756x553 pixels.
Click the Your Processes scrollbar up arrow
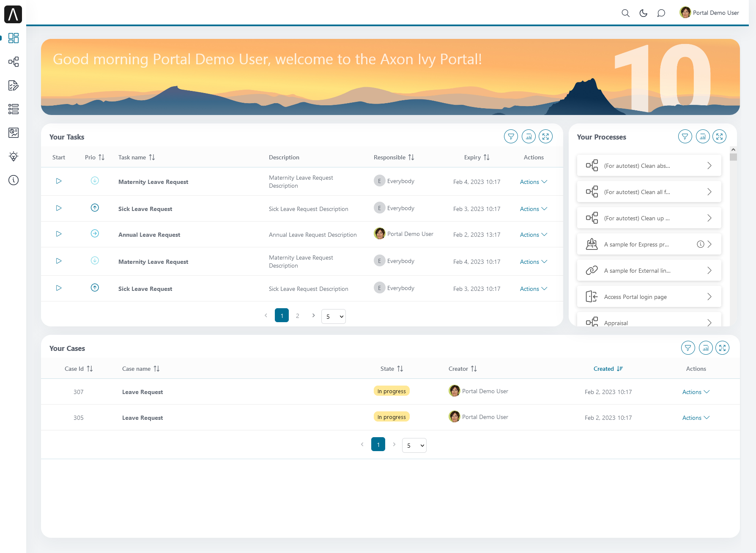tap(733, 150)
